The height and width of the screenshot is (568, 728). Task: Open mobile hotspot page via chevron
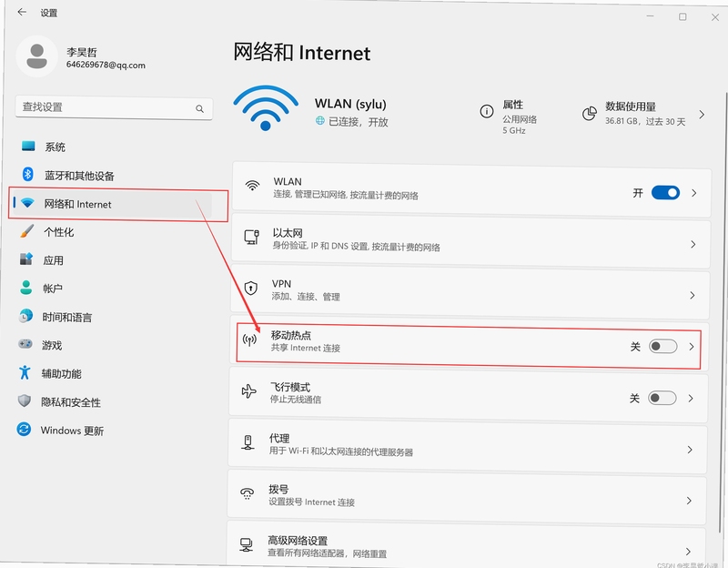click(692, 347)
